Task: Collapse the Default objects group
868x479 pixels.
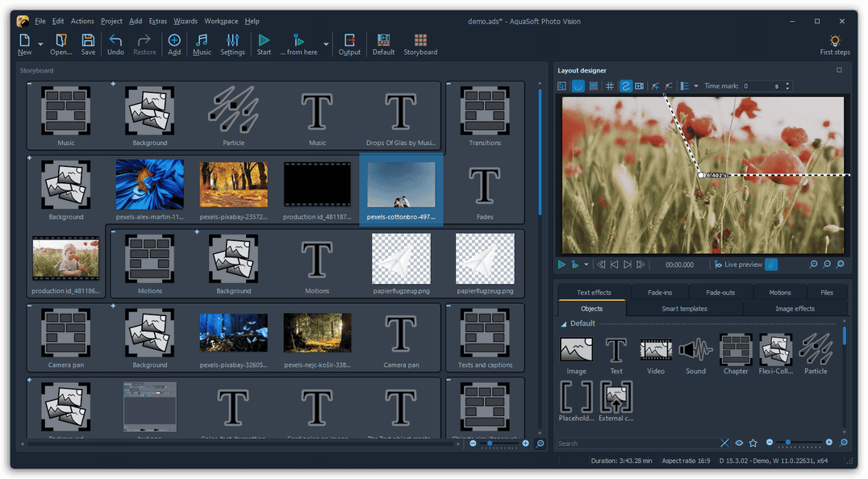Action: point(564,323)
